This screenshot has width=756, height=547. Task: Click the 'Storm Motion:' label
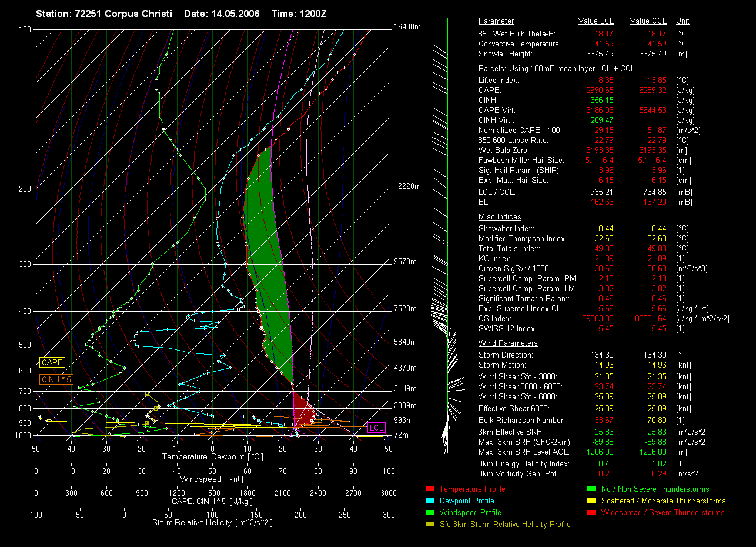[x=501, y=365]
